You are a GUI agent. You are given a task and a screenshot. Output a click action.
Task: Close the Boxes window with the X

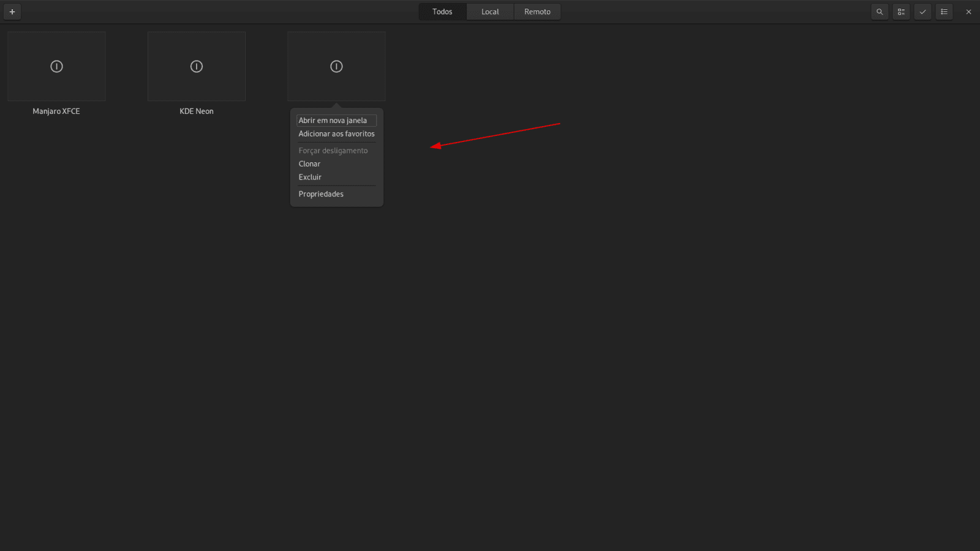(x=968, y=12)
